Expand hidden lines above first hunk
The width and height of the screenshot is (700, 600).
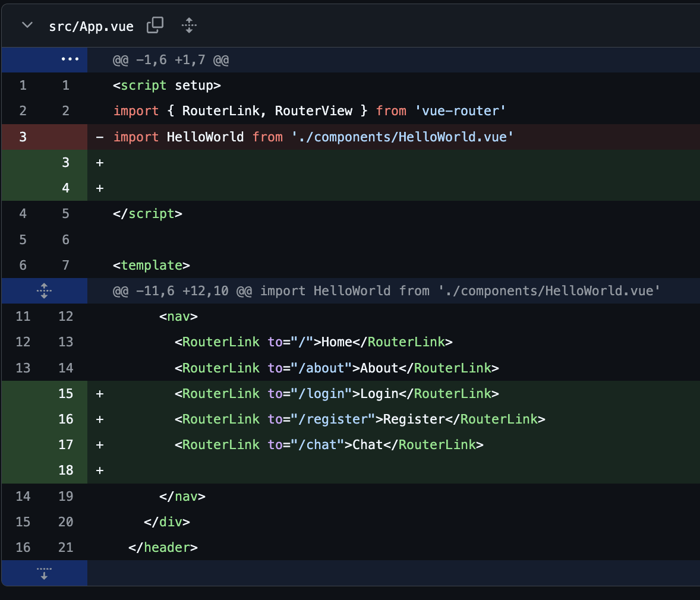[x=70, y=59]
